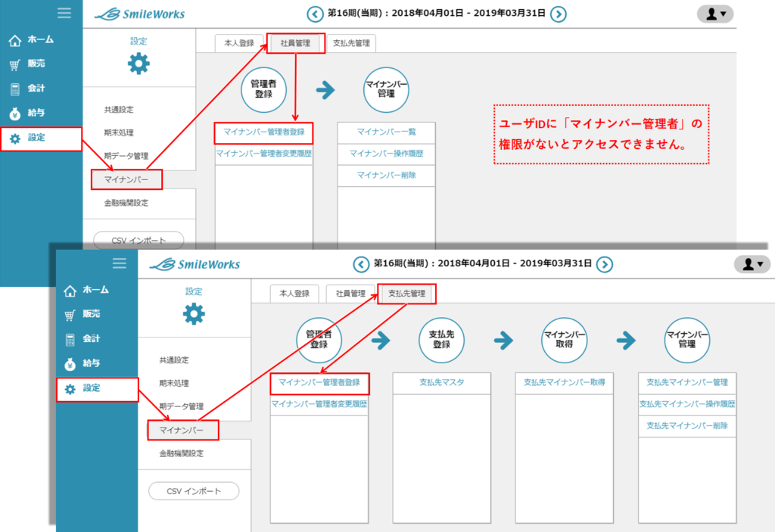Open 支払先マスタ link
Image resolution: width=775 pixels, height=532 pixels.
(x=442, y=383)
